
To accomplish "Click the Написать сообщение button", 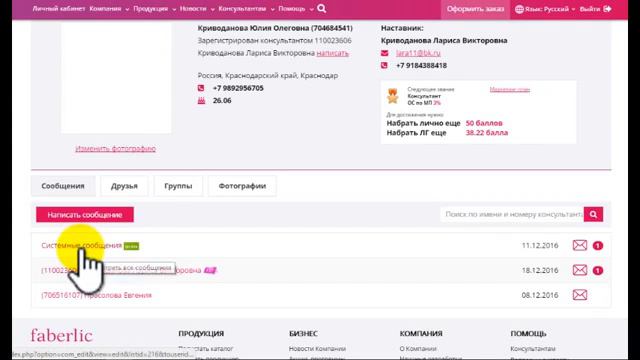I will coord(85,215).
